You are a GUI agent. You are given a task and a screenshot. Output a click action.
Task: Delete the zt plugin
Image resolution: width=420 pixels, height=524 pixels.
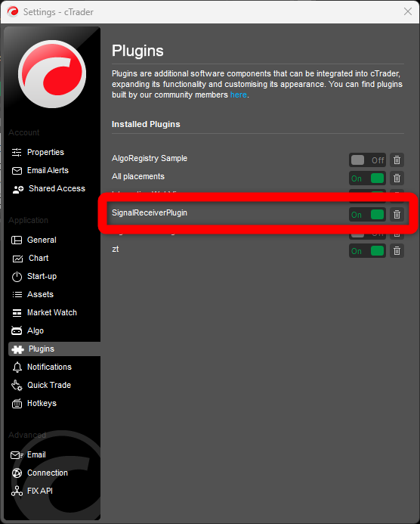click(397, 251)
